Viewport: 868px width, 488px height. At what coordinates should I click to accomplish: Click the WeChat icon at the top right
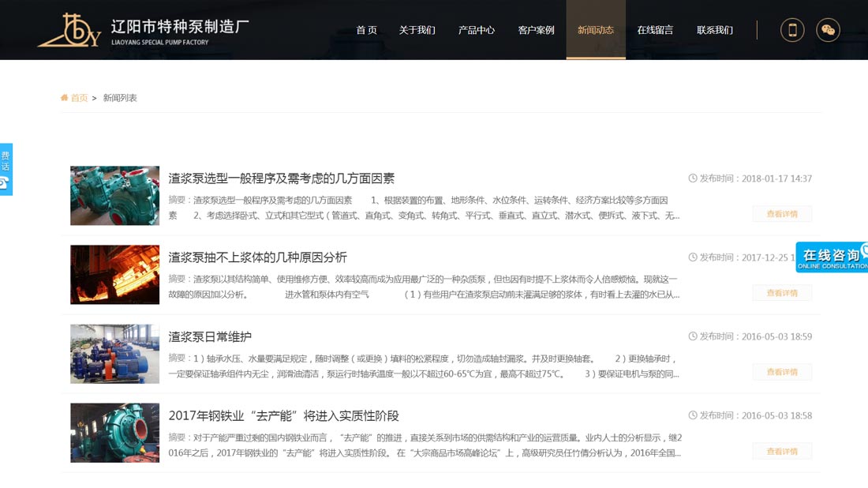(829, 29)
